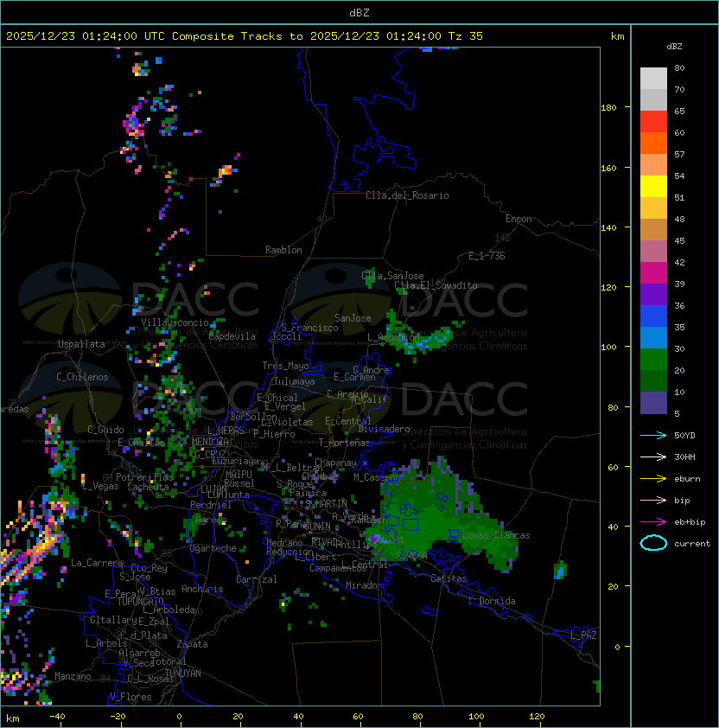Click the '57' value in the dBZ legend
The image size is (719, 728).
679,154
